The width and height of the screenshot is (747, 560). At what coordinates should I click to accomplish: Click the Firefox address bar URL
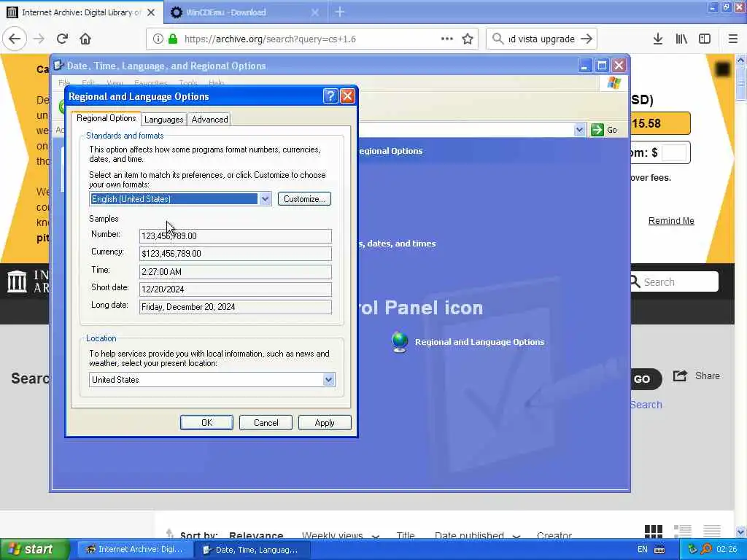tap(270, 39)
